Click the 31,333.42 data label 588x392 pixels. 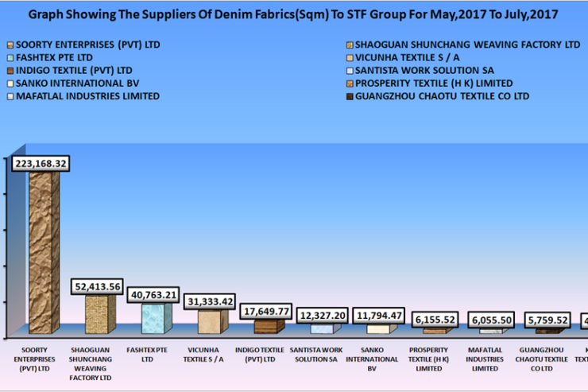click(210, 301)
